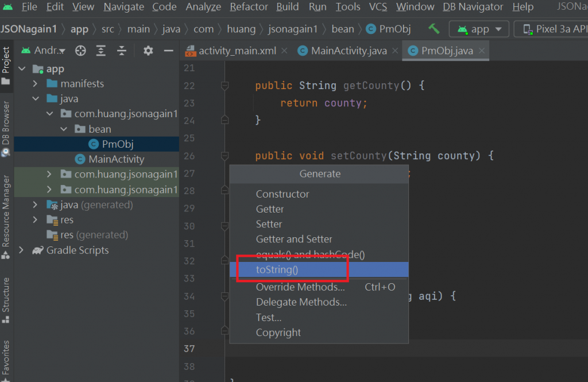Open the Structure sidebar tab
Viewport: 588px width, 382px height.
[6, 300]
